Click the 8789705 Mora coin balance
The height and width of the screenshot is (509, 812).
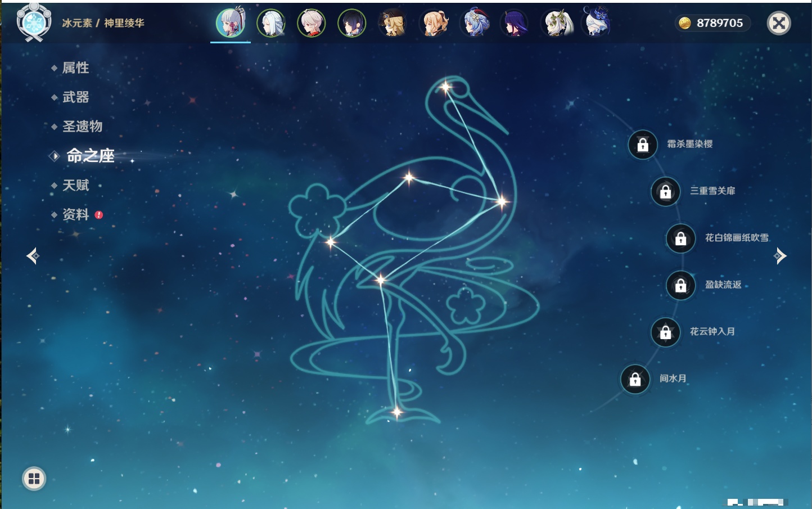tap(713, 23)
